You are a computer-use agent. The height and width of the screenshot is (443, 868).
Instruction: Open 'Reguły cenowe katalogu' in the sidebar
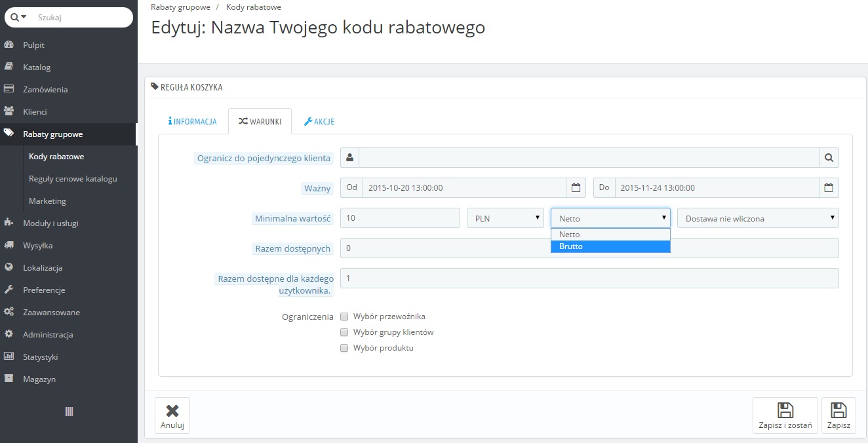pos(73,179)
